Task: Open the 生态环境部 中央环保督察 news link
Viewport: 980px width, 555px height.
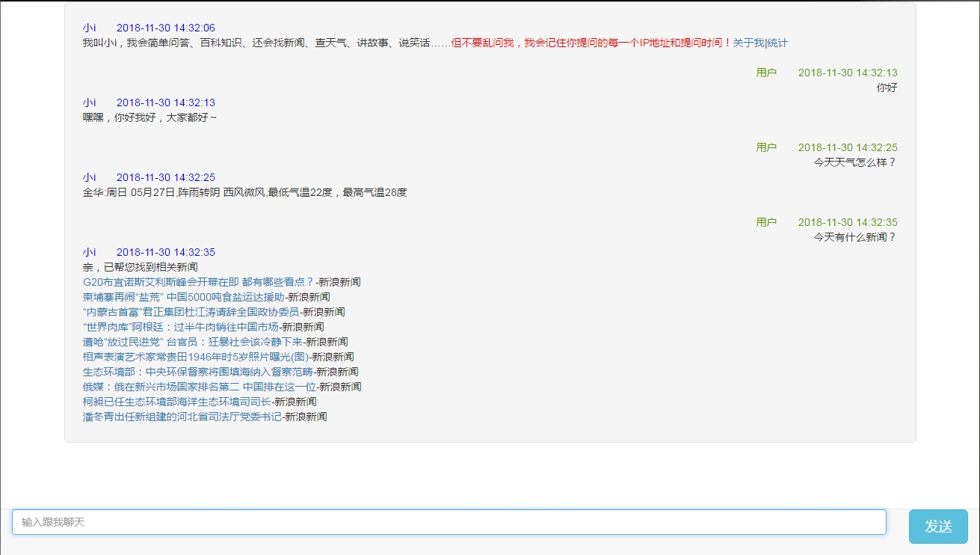Action: pyautogui.click(x=197, y=372)
